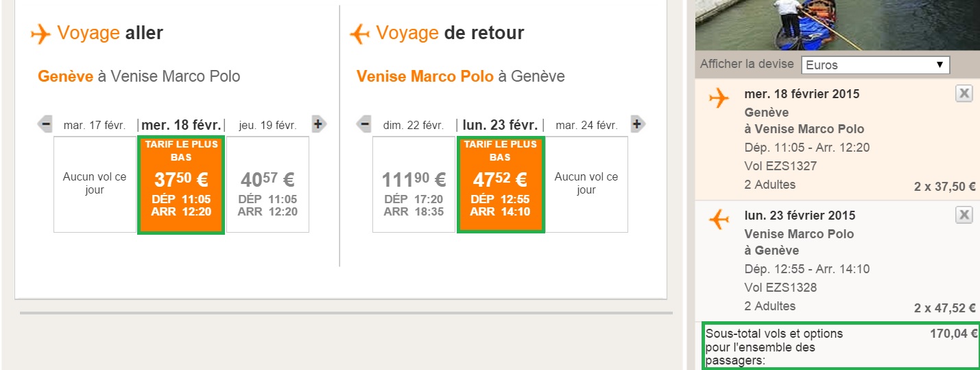
Task: Select the 37,50 € fare on mer. 18 févr.
Action: click(x=181, y=185)
